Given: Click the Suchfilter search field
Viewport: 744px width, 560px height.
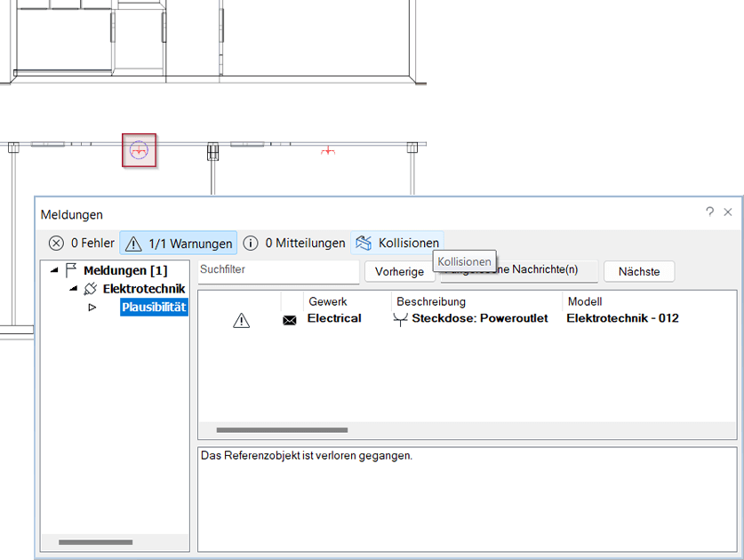Looking at the screenshot, I should pos(276,269).
